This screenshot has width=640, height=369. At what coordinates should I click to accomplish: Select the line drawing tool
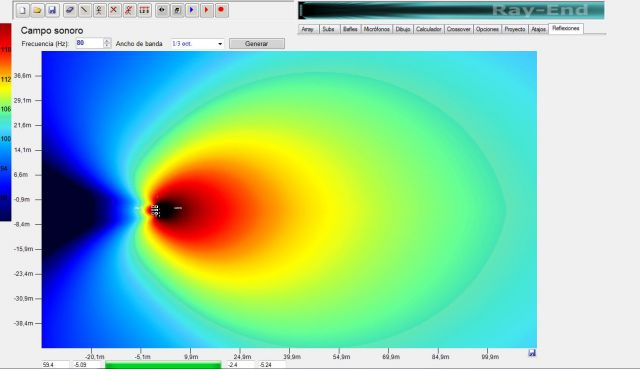(x=84, y=10)
